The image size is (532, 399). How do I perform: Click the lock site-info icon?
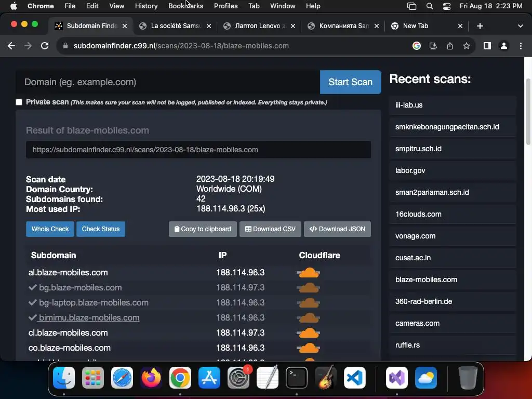pos(65,46)
